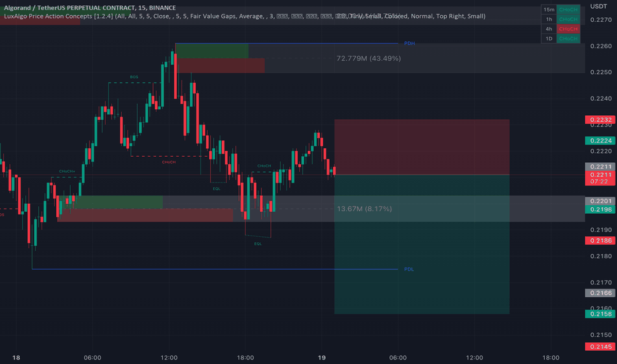
Task: Click the PDL line label
Action: (x=409, y=269)
